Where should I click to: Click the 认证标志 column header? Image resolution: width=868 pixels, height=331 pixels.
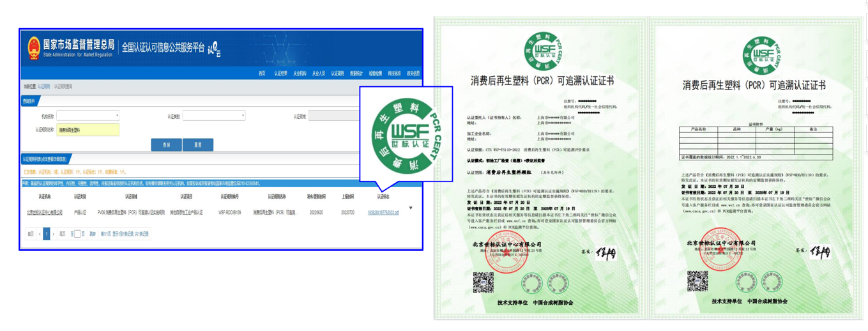[383, 197]
